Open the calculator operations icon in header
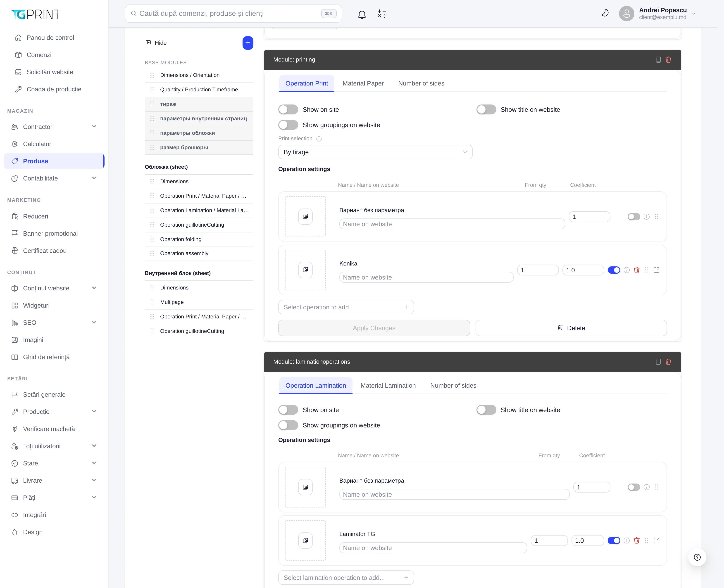 coord(382,14)
